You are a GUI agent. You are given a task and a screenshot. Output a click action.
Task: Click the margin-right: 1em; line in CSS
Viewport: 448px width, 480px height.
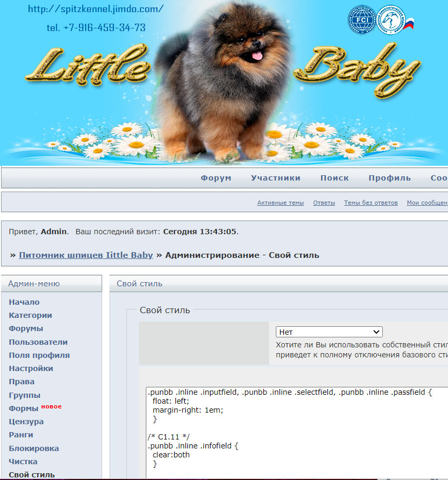188,410
